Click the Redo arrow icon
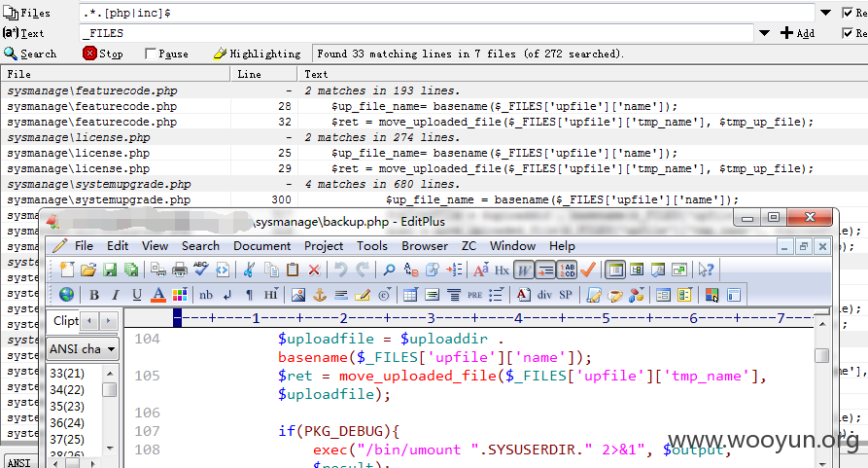This screenshot has height=468, width=868. coord(362,270)
